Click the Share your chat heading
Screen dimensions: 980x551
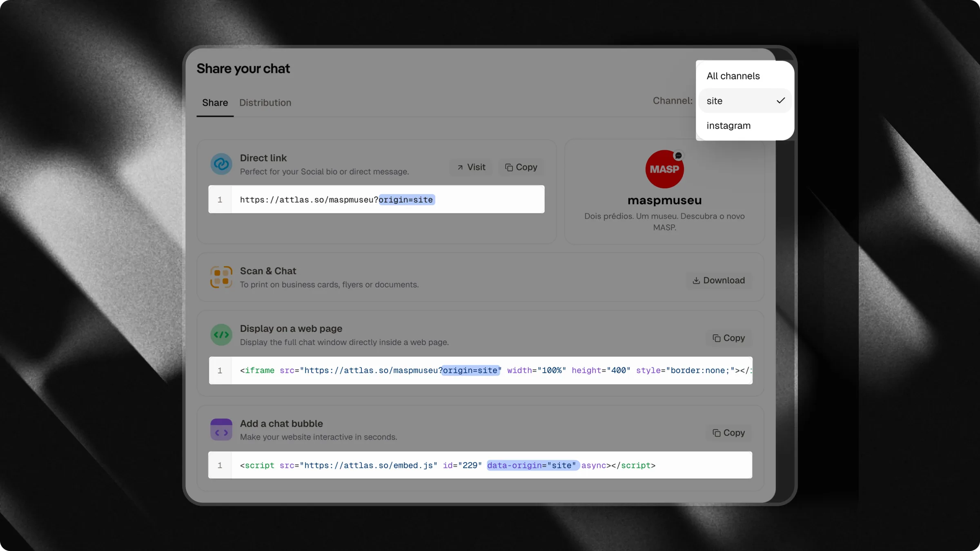(x=243, y=69)
